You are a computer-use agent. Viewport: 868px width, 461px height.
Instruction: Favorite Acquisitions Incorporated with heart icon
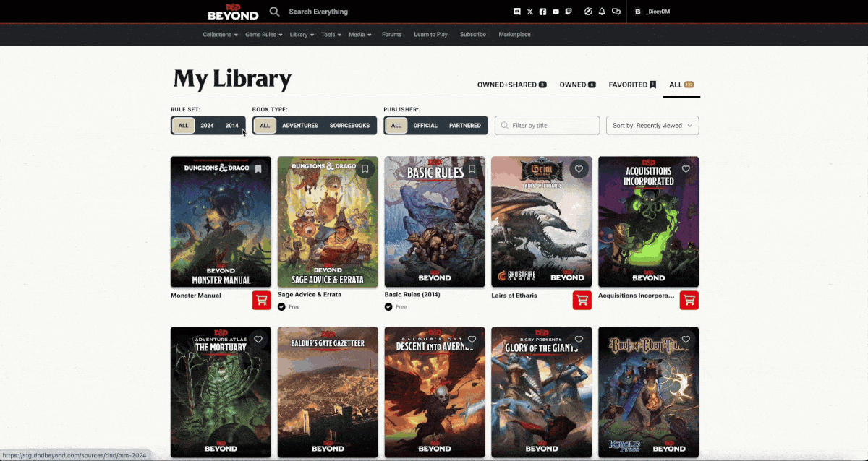(686, 169)
